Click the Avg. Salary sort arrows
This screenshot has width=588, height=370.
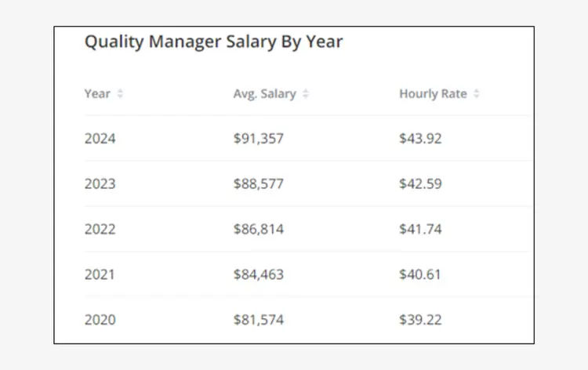pos(306,94)
